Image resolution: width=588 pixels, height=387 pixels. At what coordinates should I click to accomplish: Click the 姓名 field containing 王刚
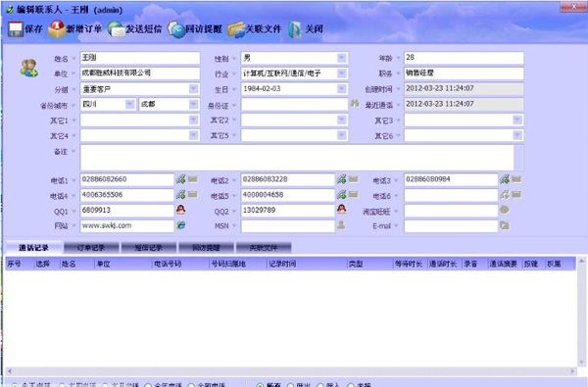pyautogui.click(x=140, y=58)
